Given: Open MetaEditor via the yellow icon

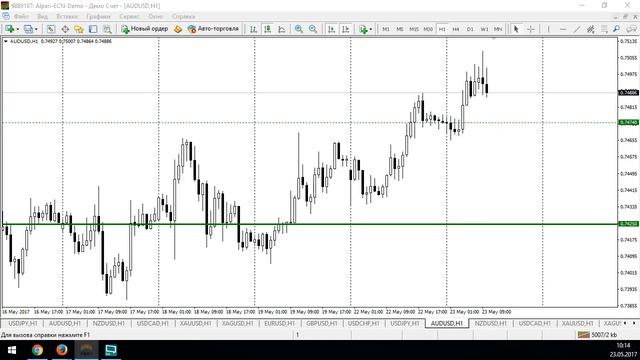Looking at the screenshot, I should click(178, 29).
